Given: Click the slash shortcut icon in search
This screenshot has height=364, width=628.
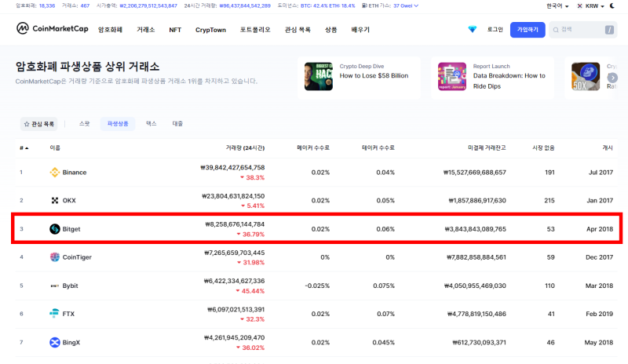Looking at the screenshot, I should (x=609, y=30).
